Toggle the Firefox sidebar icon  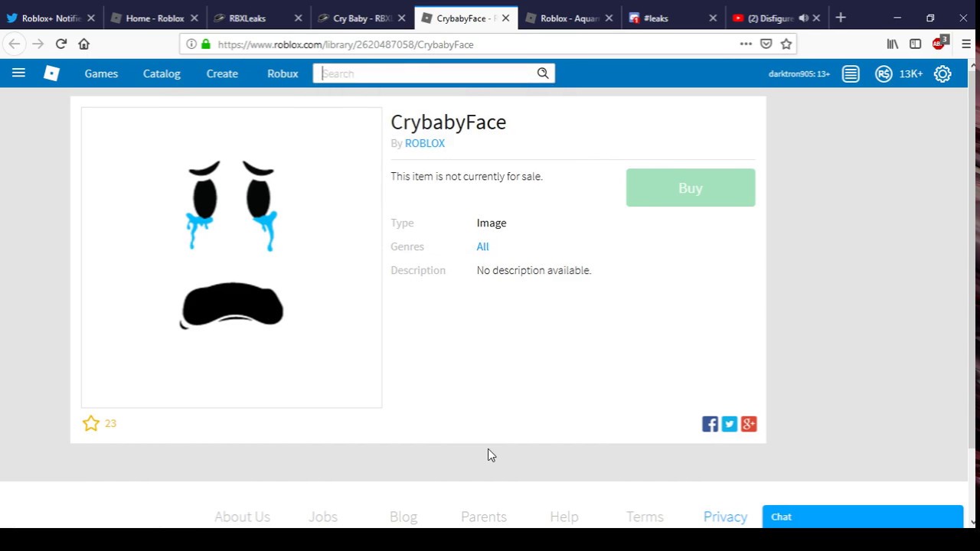pos(915,44)
